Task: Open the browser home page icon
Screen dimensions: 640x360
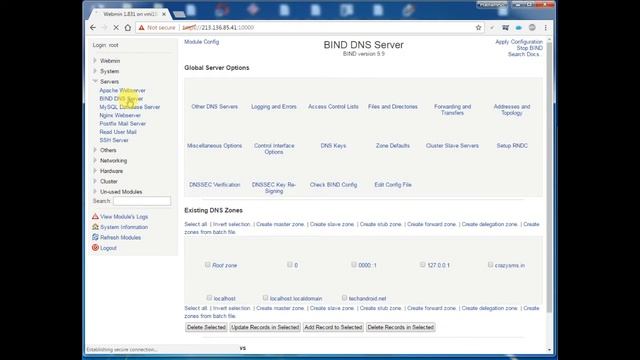Action: [128, 27]
